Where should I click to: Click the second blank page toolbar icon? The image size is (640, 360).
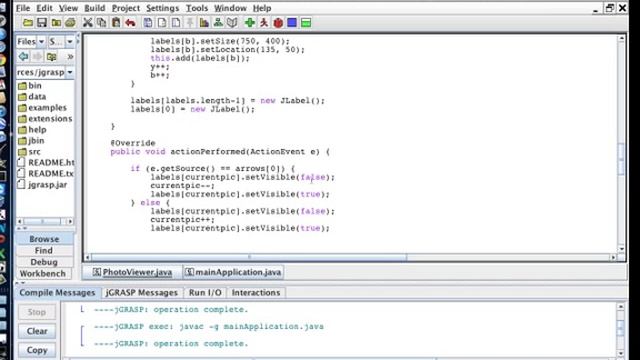pos(176,23)
